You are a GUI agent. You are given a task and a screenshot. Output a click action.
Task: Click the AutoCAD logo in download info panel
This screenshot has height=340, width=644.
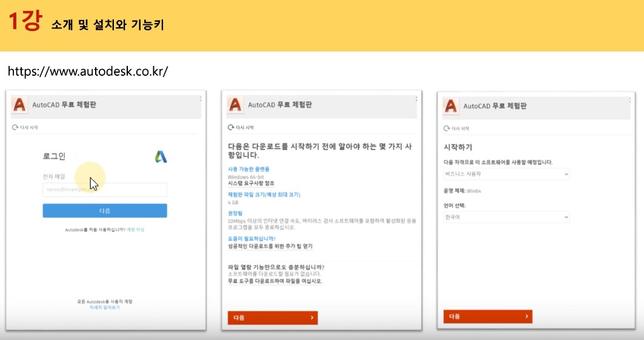point(235,105)
